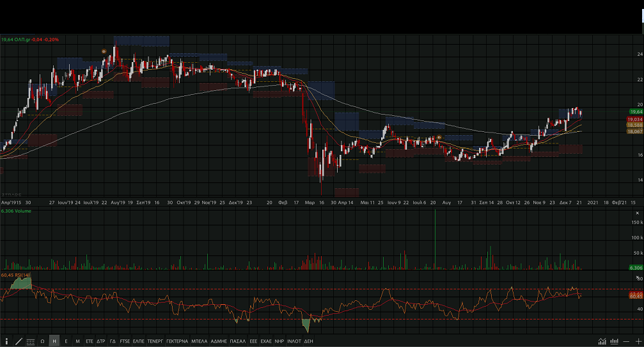Switch to Ε weekly timeframe
Screen dimensions: 644x347
pyautogui.click(x=66, y=341)
